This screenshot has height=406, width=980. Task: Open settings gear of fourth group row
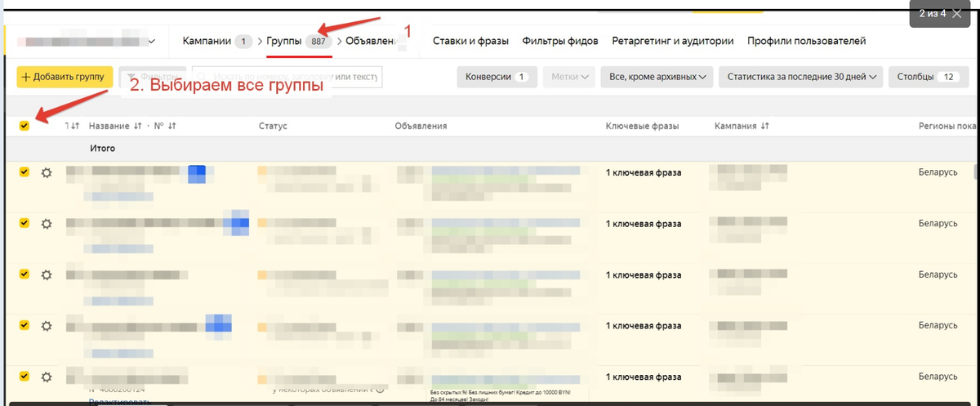coord(47,325)
